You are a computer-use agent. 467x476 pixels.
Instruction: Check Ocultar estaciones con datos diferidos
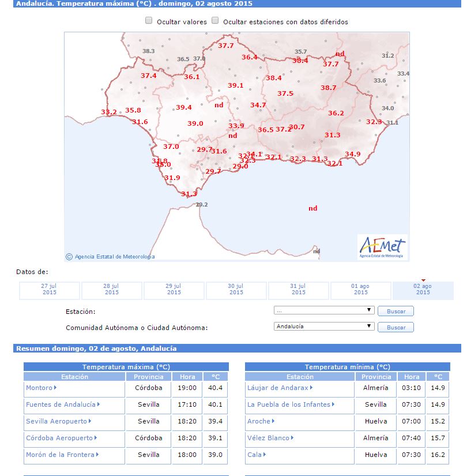(215, 21)
